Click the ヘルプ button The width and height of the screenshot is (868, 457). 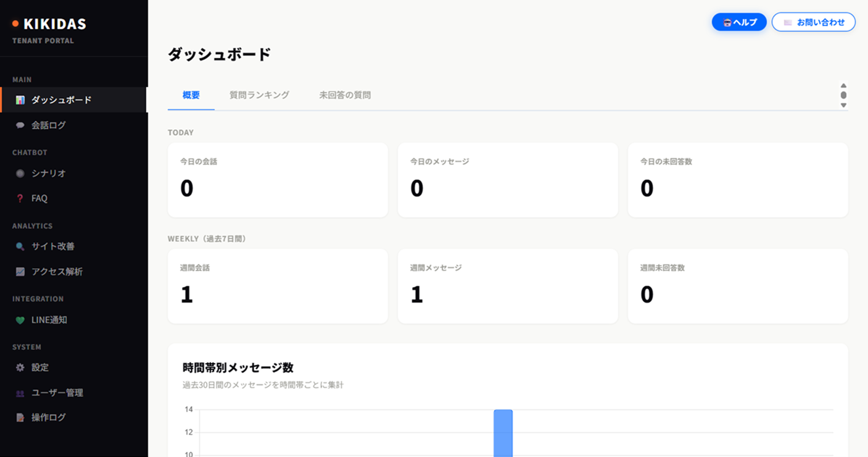(x=738, y=22)
